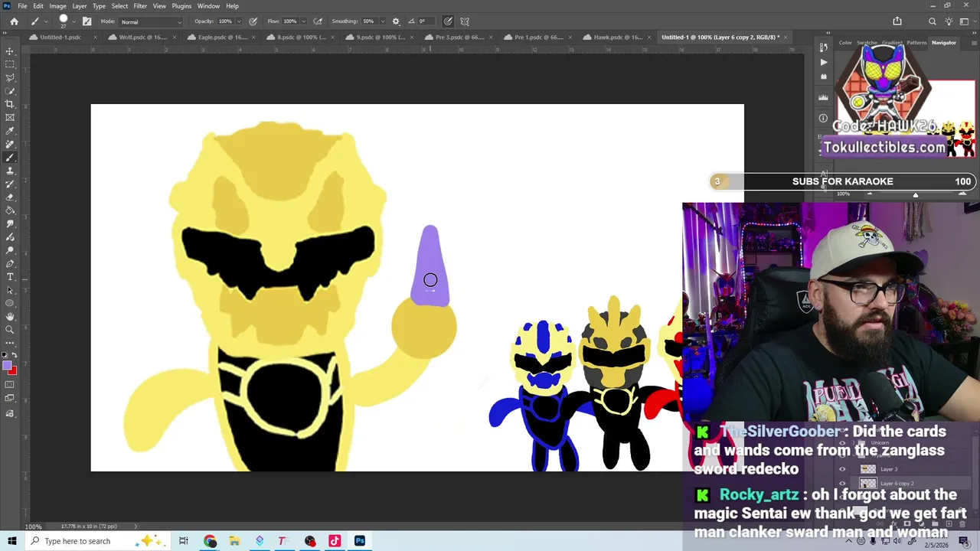Open the Navigator panel options menu
The image size is (980, 551).
pos(972,43)
